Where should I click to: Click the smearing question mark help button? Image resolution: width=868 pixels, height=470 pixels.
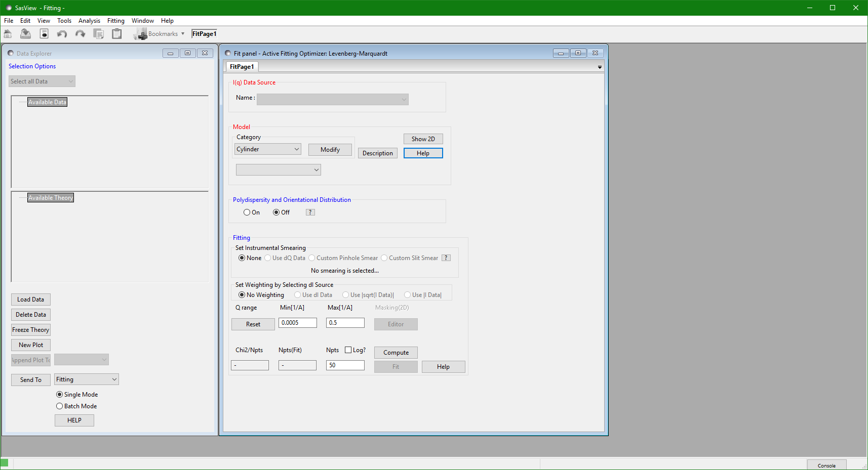click(x=446, y=258)
